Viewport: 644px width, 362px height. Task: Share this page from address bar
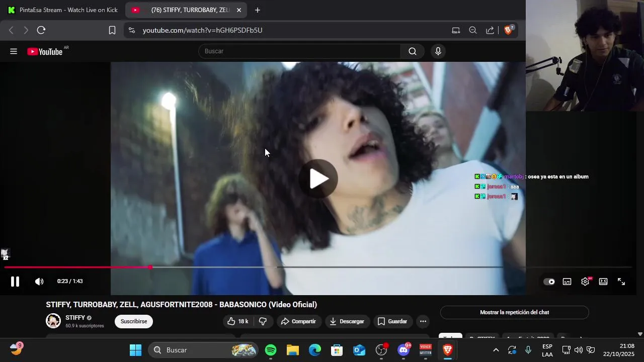point(490,30)
